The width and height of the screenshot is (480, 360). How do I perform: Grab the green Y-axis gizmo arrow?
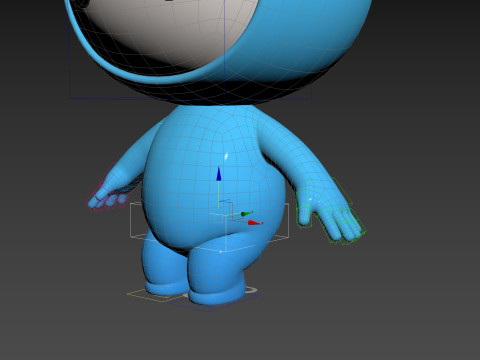(246, 214)
